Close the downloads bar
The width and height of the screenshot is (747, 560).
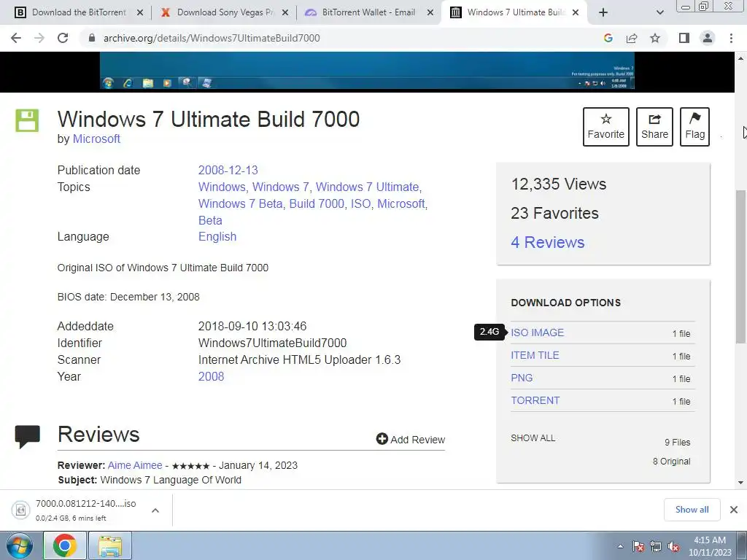pos(734,510)
